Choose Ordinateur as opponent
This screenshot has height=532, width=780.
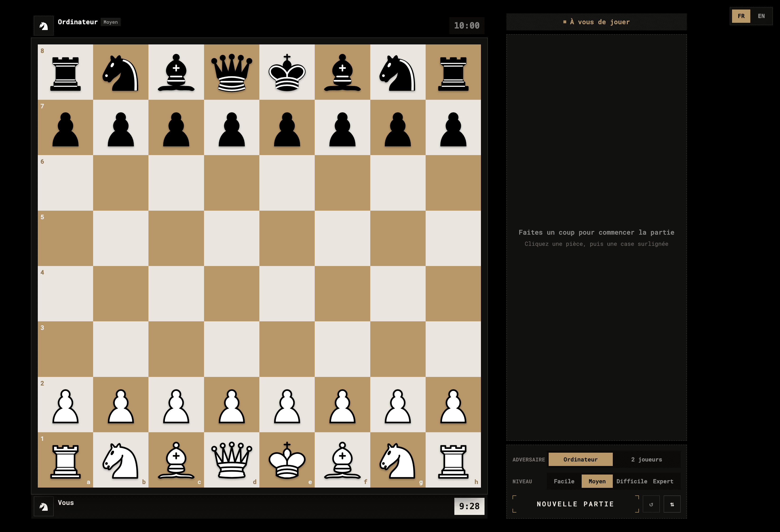[x=581, y=460]
